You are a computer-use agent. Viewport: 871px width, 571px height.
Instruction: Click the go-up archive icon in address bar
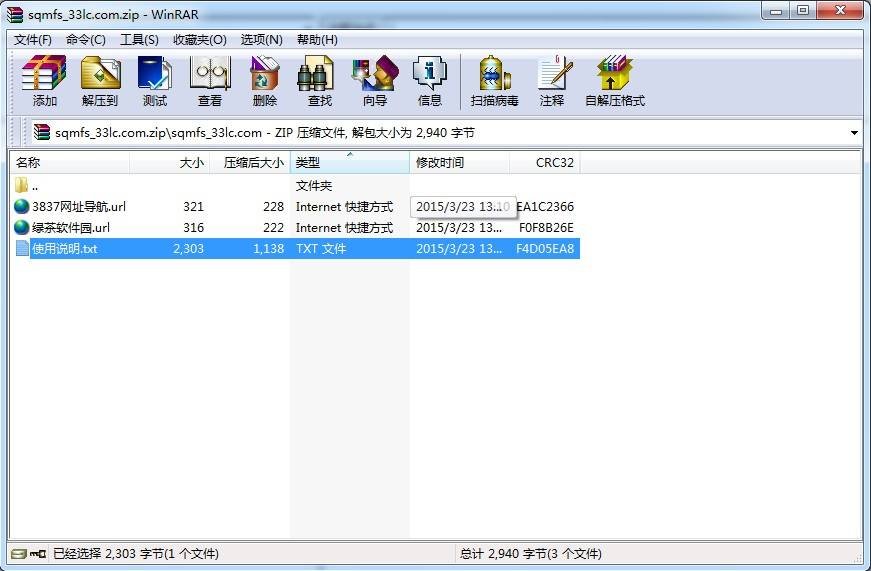coord(42,132)
